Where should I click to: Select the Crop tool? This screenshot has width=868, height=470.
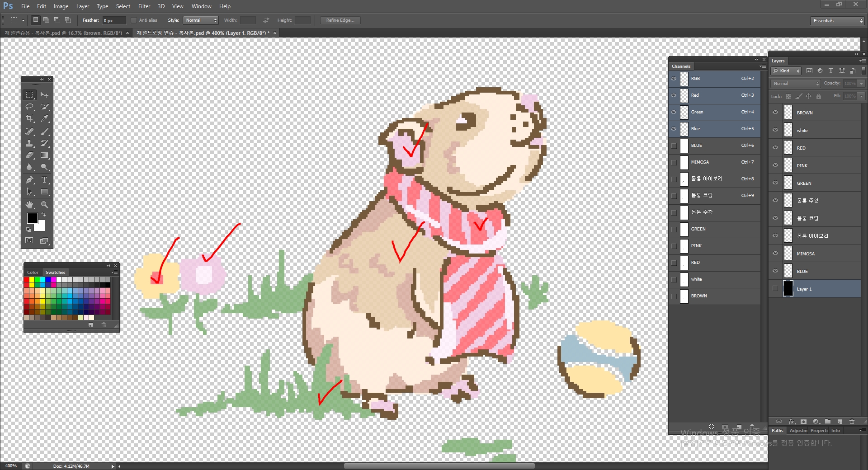[x=29, y=118]
